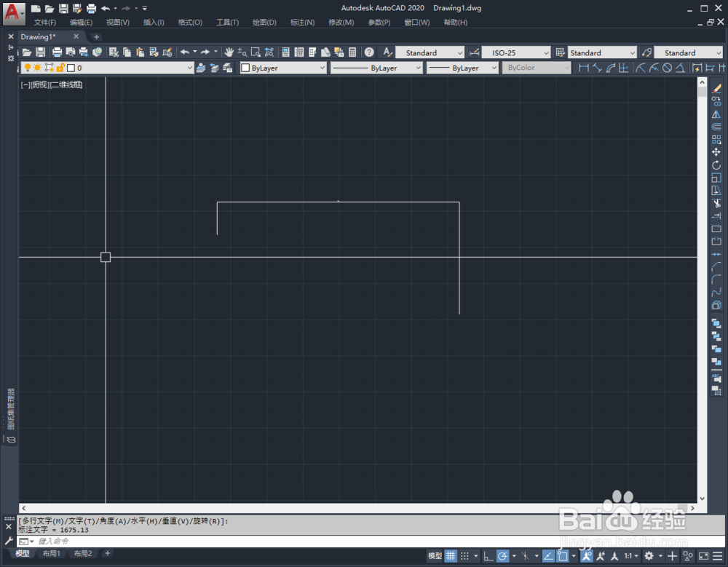The height and width of the screenshot is (567, 728).
Task: Open the Standard text style dropdown
Action: tap(430, 52)
